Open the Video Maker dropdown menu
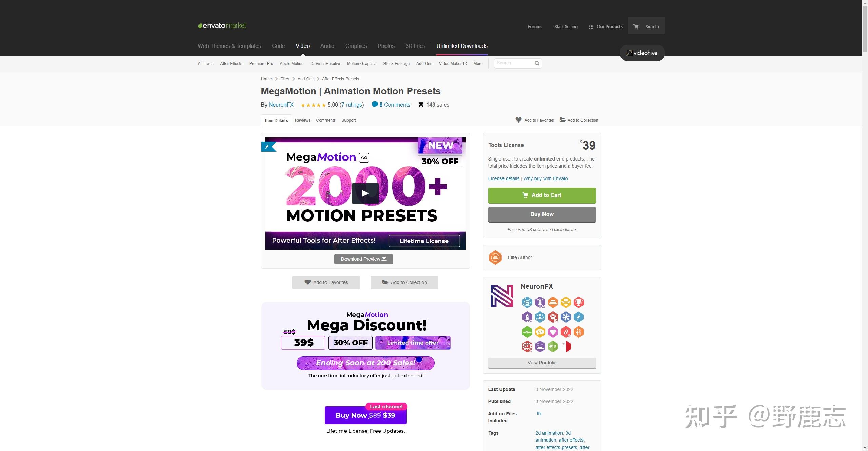Image resolution: width=868 pixels, height=451 pixels. click(x=452, y=63)
